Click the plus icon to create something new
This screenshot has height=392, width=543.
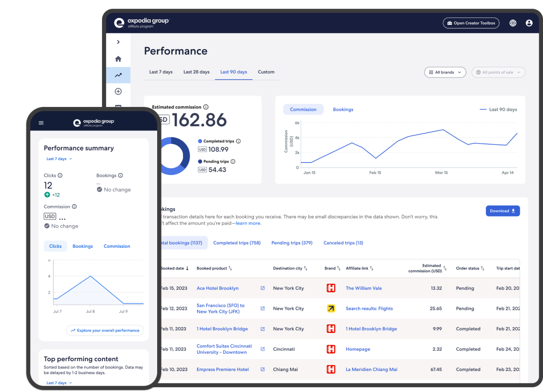tap(118, 91)
